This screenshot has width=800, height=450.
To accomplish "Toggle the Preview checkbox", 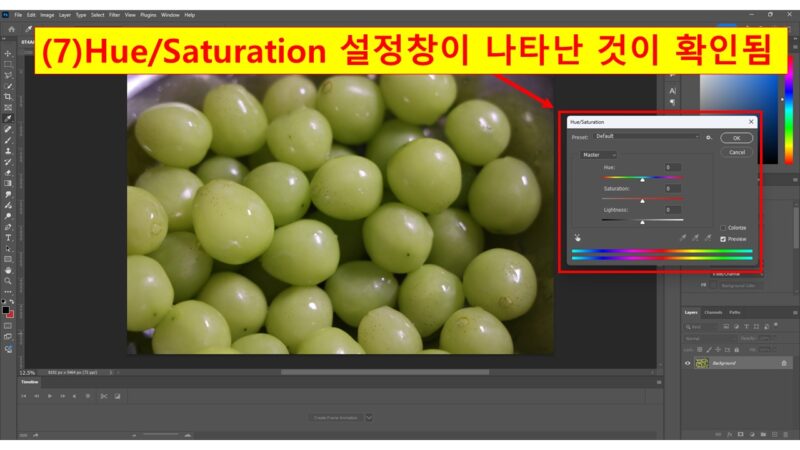I will [723, 239].
